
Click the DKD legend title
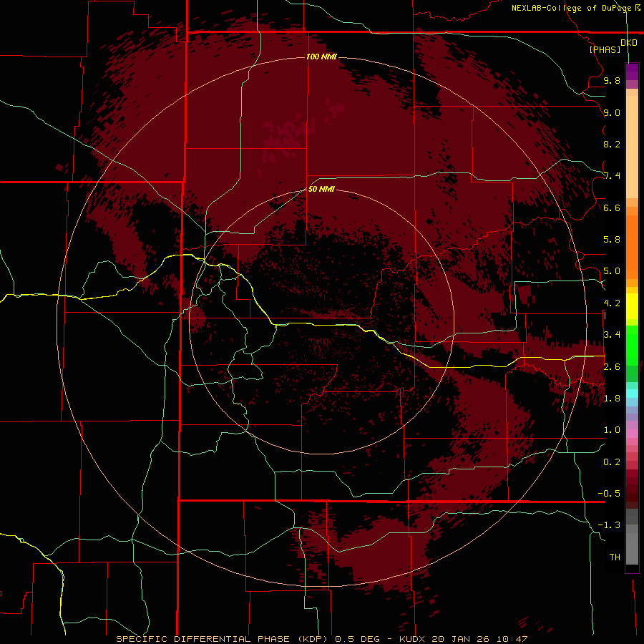point(629,43)
